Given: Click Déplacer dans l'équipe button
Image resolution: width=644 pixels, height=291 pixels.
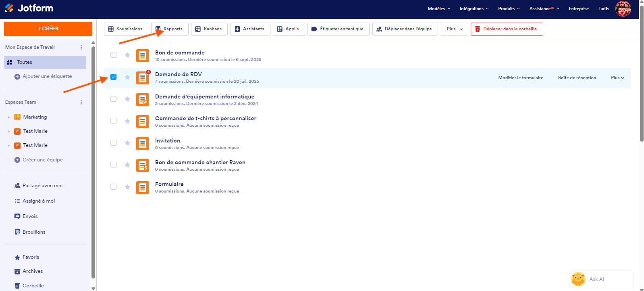Looking at the screenshot, I should click(405, 29).
